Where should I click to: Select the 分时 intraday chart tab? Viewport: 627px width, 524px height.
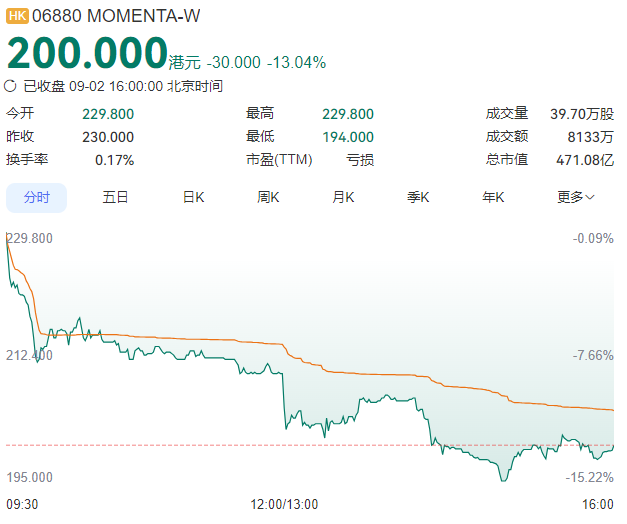tap(36, 198)
